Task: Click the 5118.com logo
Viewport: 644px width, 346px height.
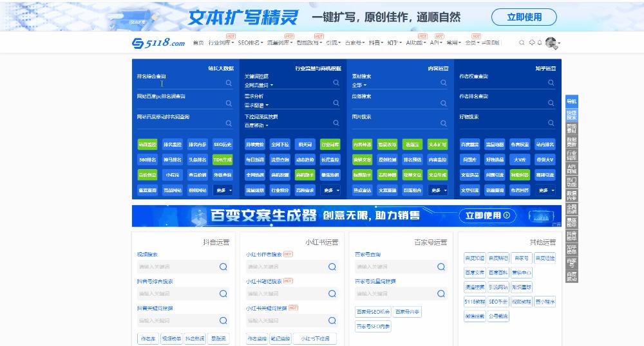Action: click(x=158, y=42)
